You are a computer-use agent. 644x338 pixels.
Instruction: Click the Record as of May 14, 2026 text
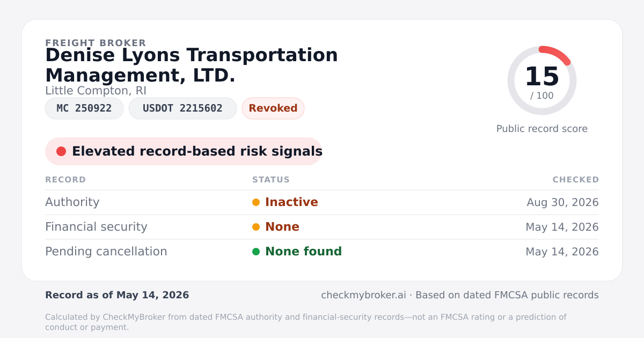pyautogui.click(x=117, y=295)
